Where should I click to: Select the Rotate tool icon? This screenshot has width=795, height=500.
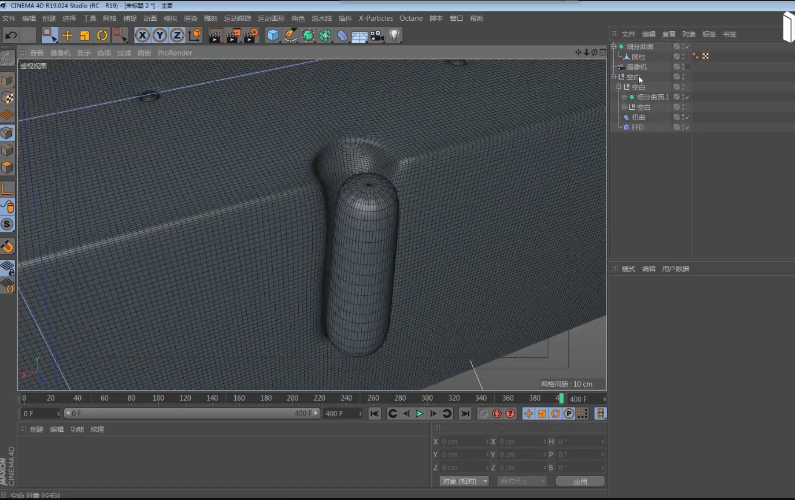[x=101, y=35]
